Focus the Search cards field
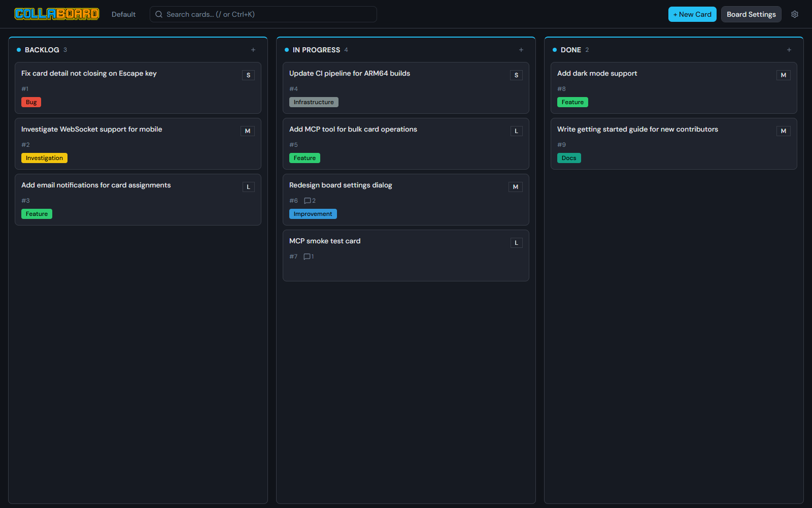The height and width of the screenshot is (508, 812). coord(263,14)
